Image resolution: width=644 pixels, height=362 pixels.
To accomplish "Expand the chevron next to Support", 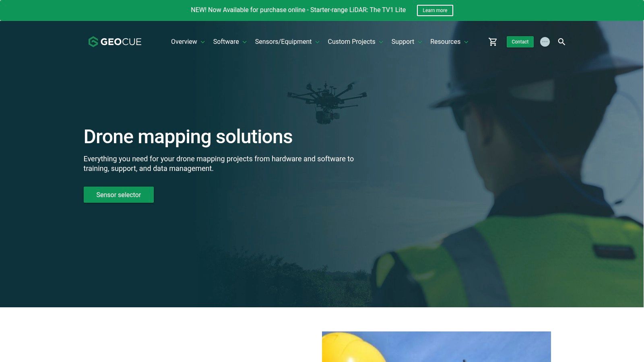I will click(420, 42).
